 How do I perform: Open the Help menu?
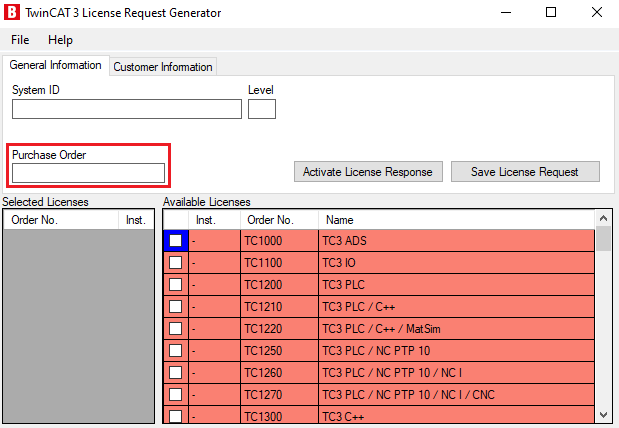coord(60,40)
